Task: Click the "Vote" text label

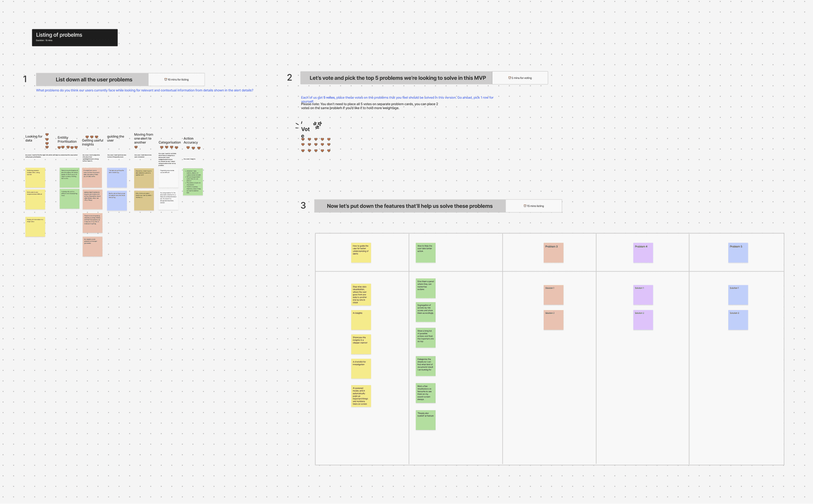Action: [305, 131]
